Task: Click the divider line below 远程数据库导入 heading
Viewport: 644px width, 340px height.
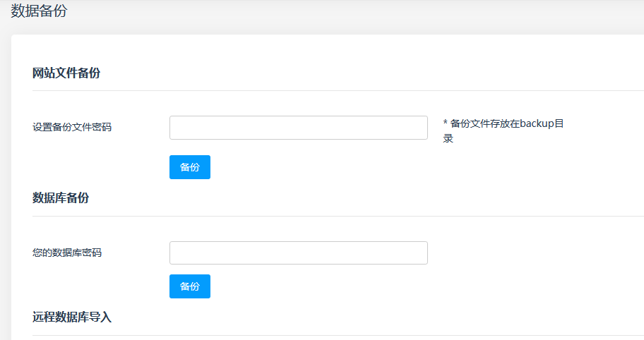Action: [338, 336]
